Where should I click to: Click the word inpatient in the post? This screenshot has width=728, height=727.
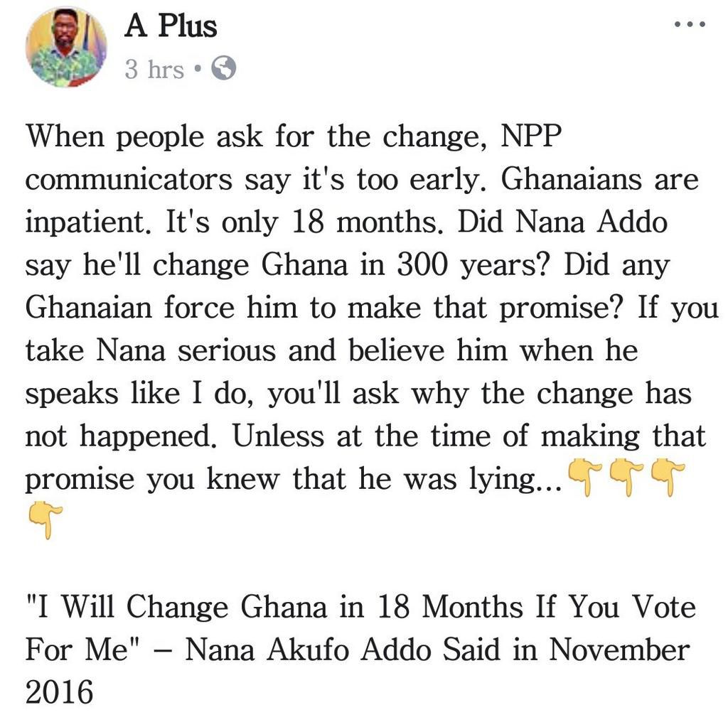pyautogui.click(x=85, y=223)
